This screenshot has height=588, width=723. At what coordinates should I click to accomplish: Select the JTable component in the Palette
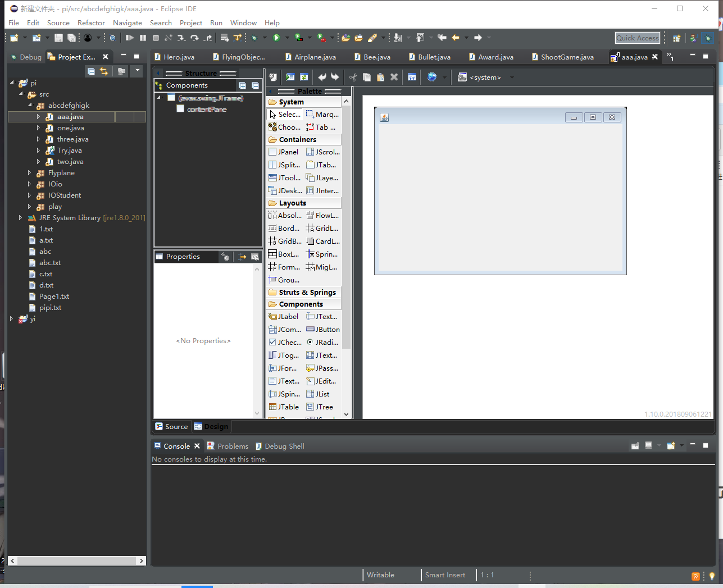pyautogui.click(x=284, y=407)
